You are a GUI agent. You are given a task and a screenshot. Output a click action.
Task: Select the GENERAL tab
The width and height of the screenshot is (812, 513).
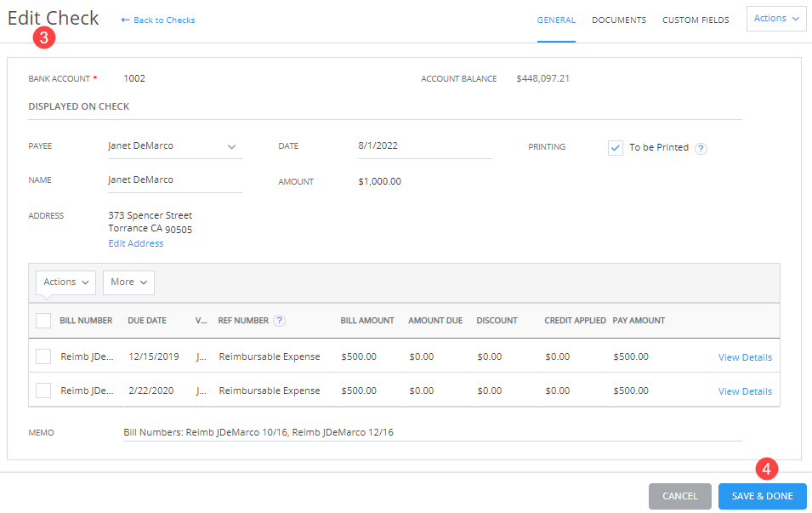[556, 20]
